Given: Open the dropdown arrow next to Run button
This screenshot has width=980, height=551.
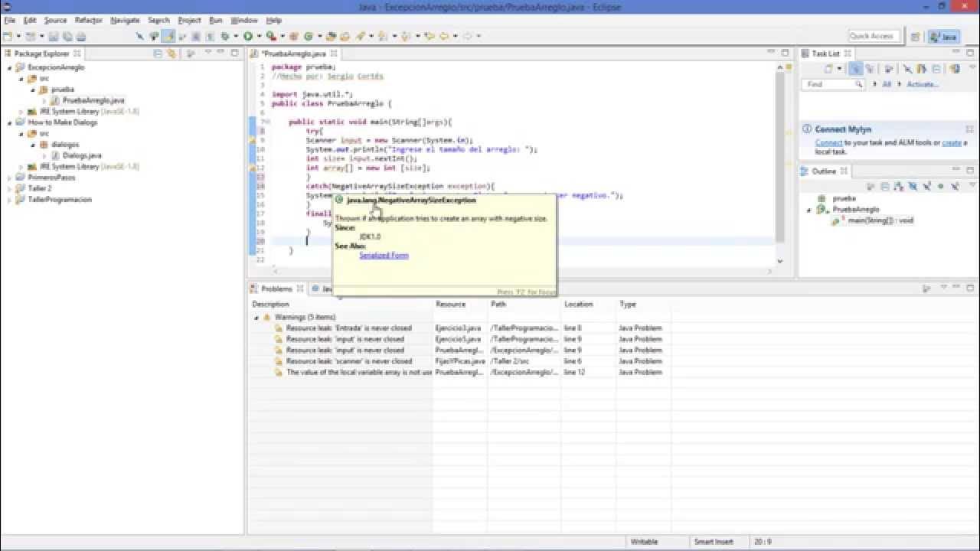Looking at the screenshot, I should (259, 36).
